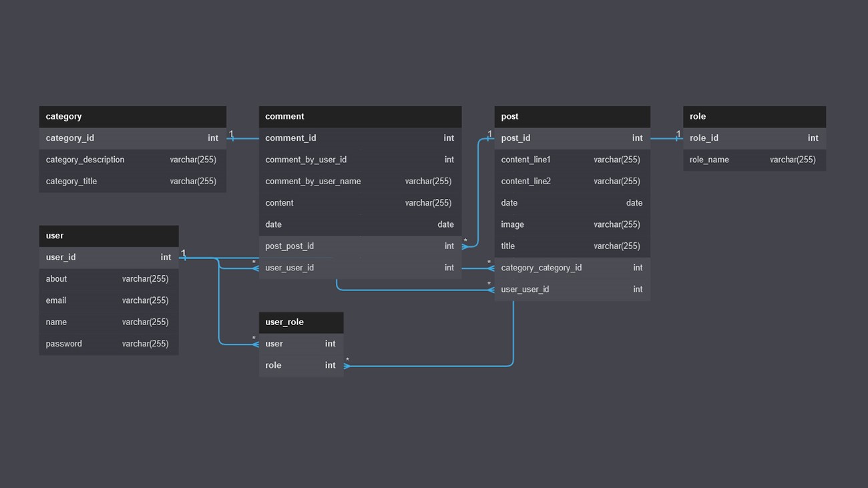Choose the comment_by_user_name field
Screen dimensions: 868x488
[x=360, y=182]
